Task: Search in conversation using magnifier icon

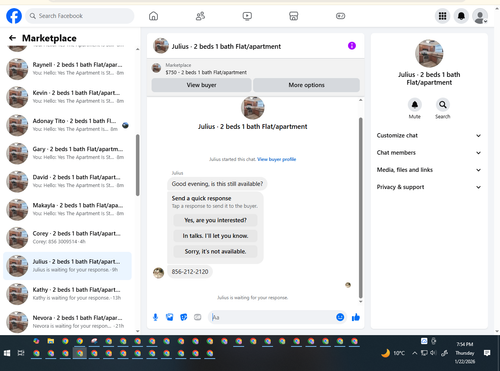Action: pos(443,105)
